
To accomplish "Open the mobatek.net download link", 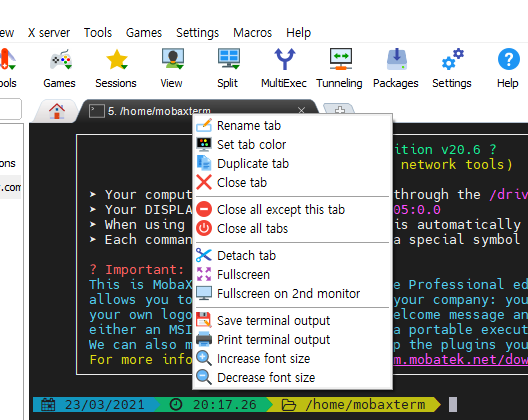I will pos(461,359).
